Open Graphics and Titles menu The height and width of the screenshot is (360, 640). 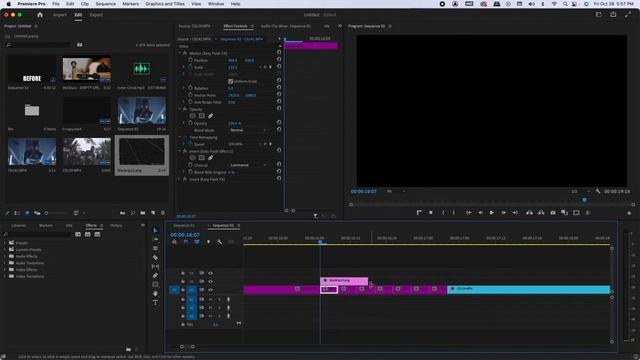point(165,4)
